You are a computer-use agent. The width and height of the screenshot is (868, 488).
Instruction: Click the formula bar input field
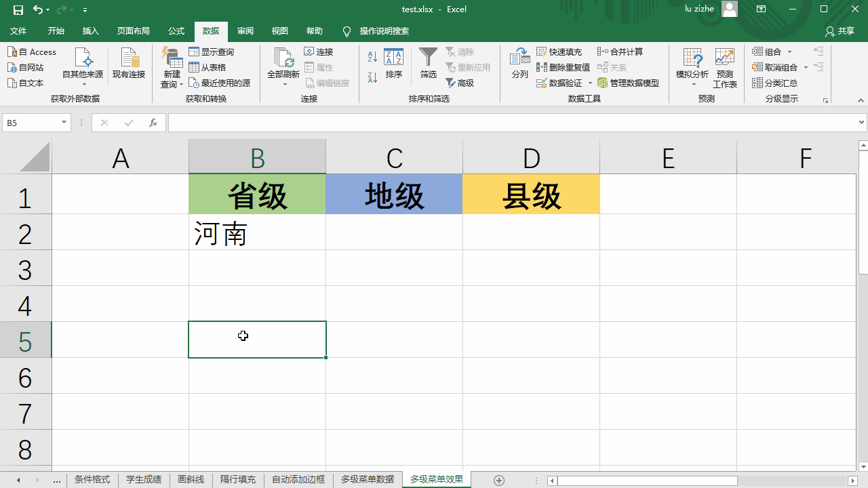512,123
